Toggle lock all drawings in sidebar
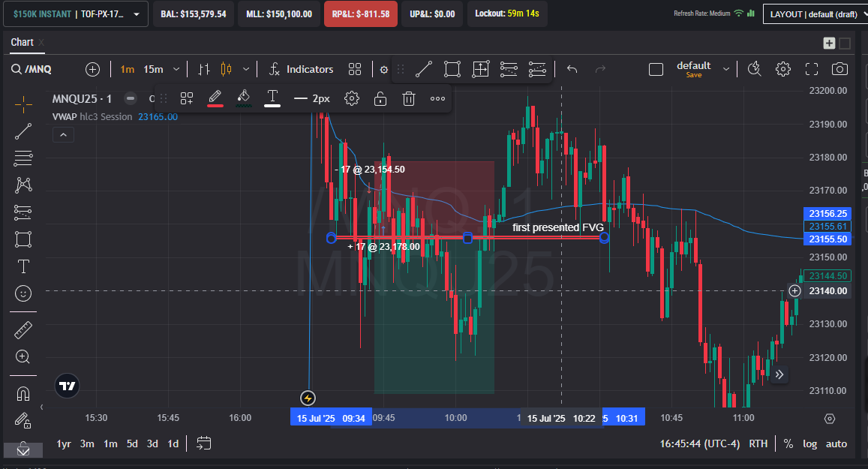Screen dimensions: 868x469 click(x=23, y=449)
